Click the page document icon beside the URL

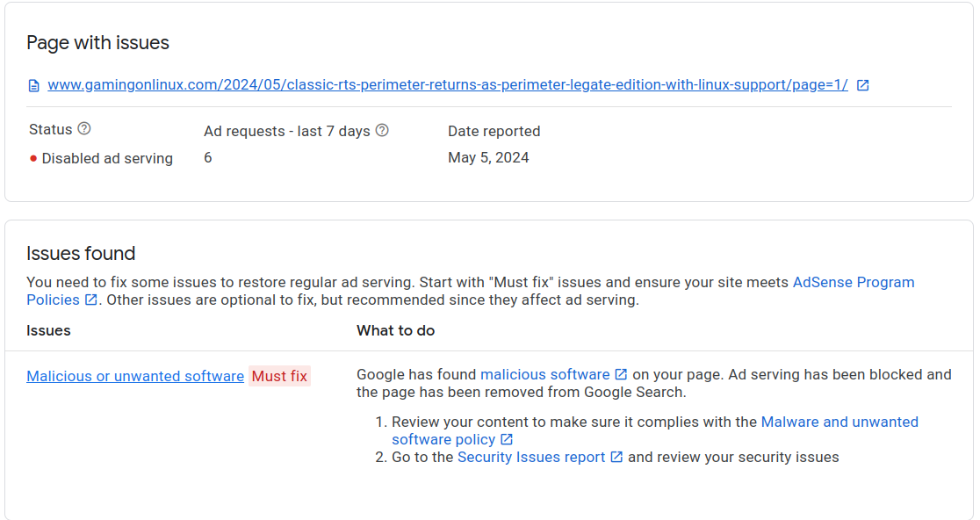[34, 86]
